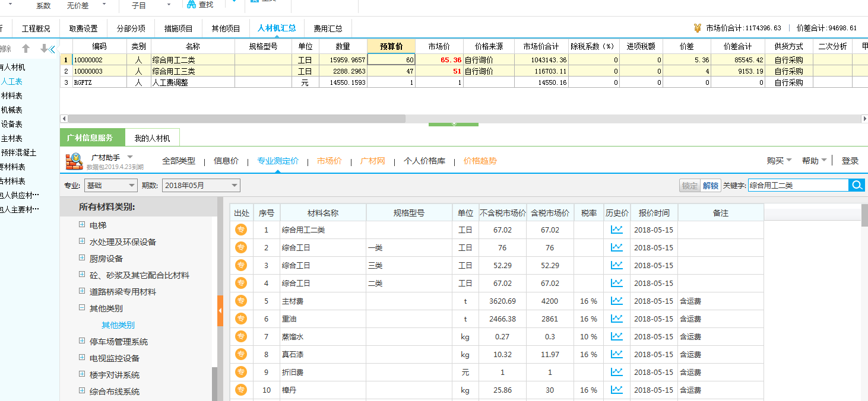This screenshot has width=868, height=401.
Task: Open the 期数 dropdown showing 2018年05月
Action: click(201, 185)
